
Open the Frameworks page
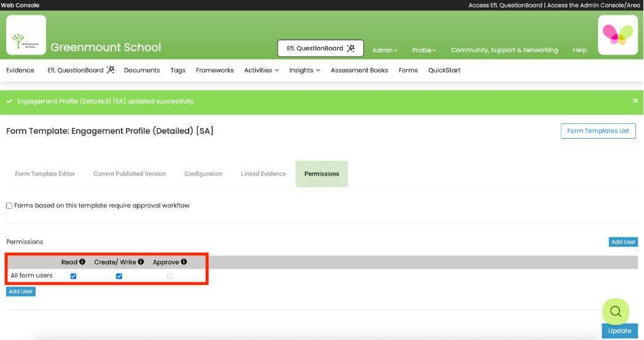click(x=215, y=70)
